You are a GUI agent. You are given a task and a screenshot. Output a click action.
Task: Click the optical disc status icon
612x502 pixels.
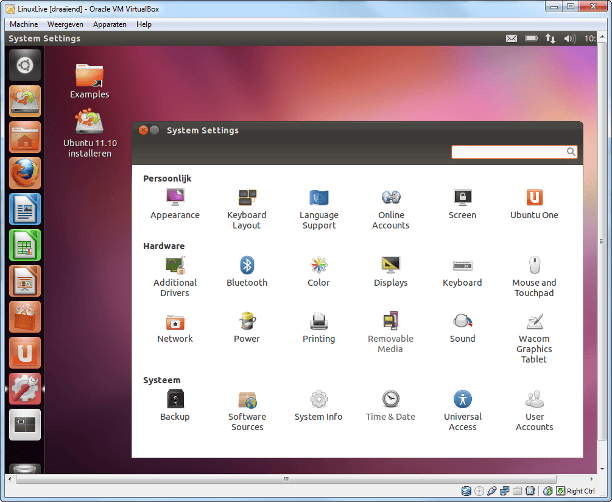(479, 491)
